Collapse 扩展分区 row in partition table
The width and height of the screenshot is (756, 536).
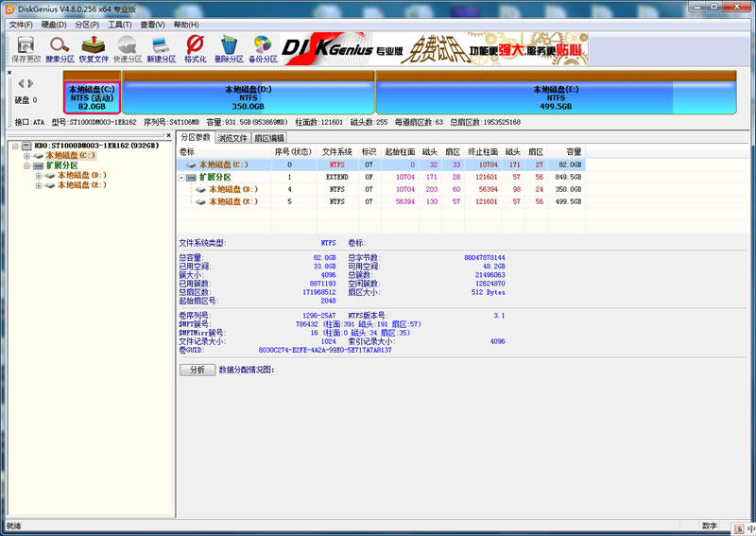coord(181,178)
